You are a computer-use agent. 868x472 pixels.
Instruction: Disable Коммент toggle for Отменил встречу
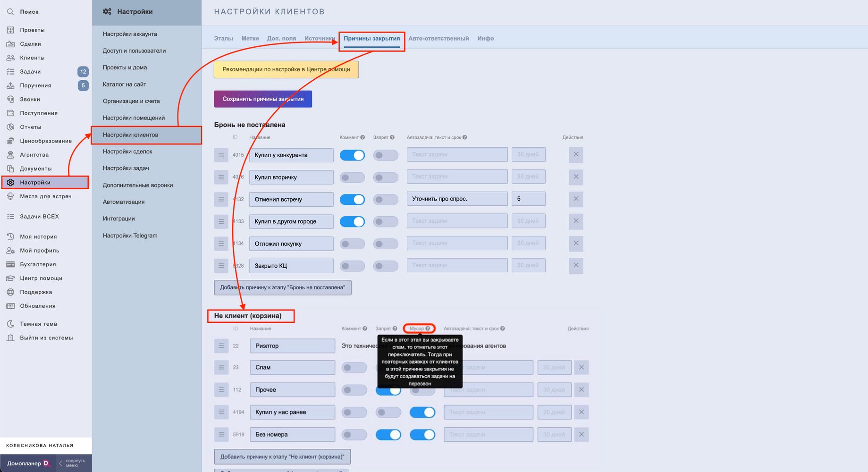pyautogui.click(x=352, y=200)
